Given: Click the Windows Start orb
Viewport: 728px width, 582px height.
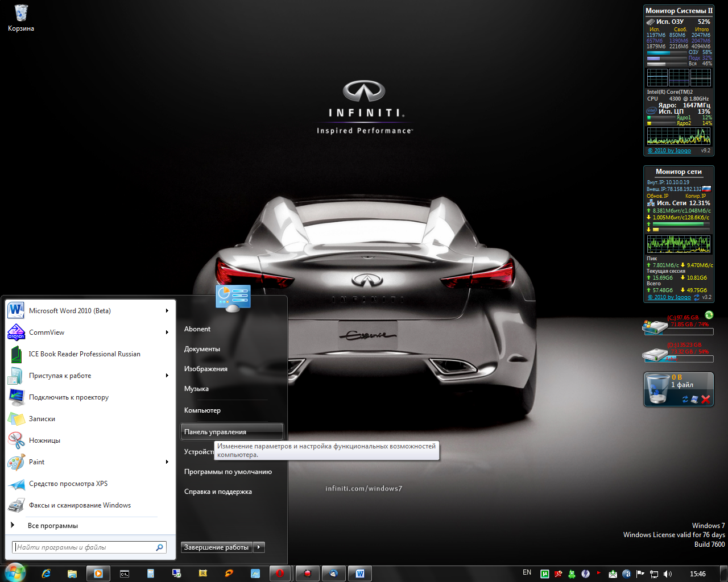Looking at the screenshot, I should [x=15, y=572].
